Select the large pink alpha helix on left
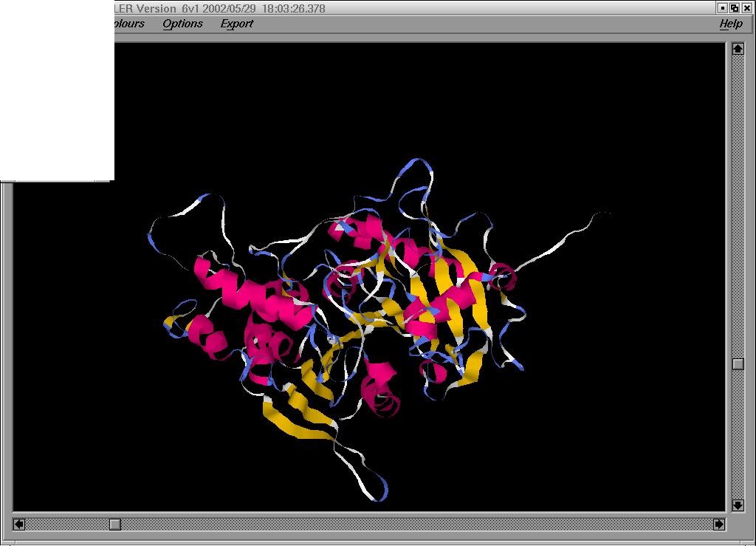The width and height of the screenshot is (756, 546). pos(251,296)
